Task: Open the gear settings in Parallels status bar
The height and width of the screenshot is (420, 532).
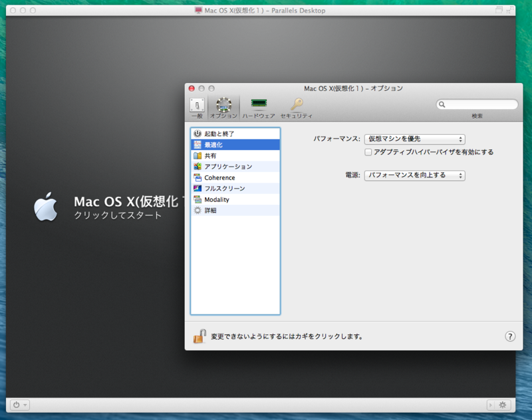Action: point(503,405)
